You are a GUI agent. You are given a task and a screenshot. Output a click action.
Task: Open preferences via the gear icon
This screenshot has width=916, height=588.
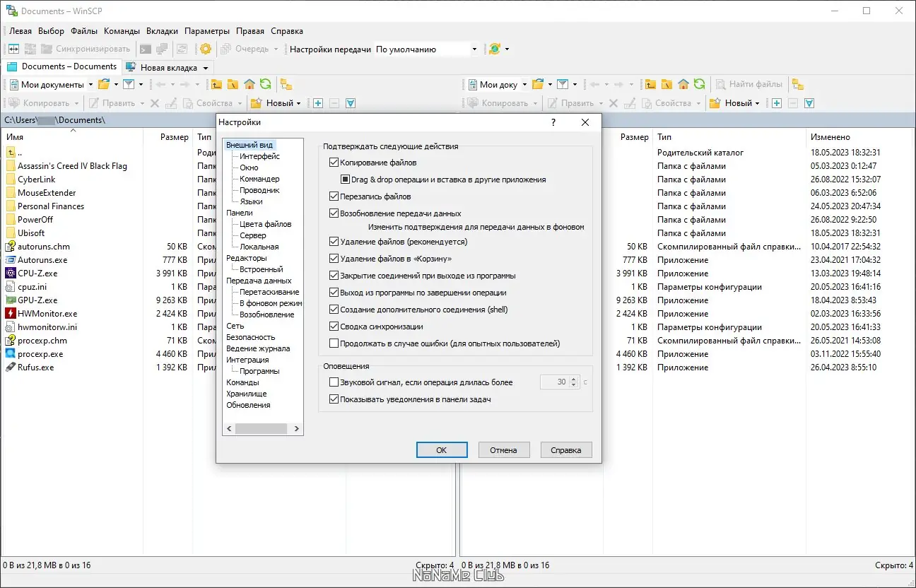coord(206,49)
